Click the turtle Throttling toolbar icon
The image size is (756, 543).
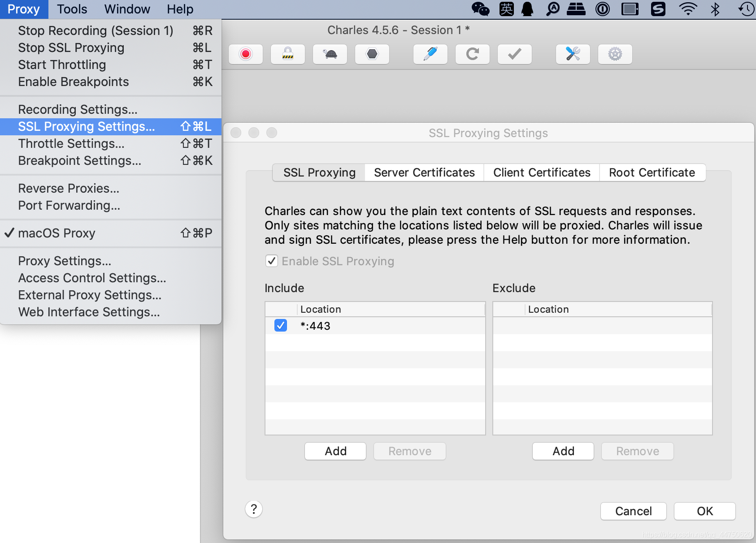click(x=330, y=54)
